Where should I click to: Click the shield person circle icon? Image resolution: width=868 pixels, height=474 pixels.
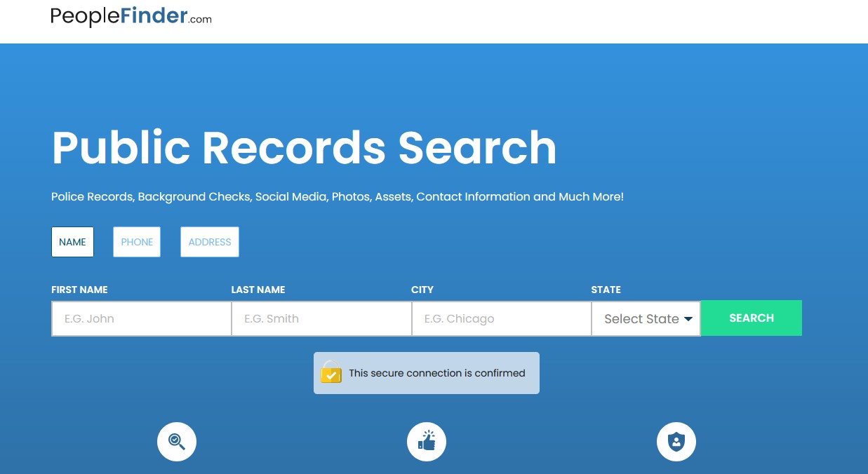click(676, 442)
